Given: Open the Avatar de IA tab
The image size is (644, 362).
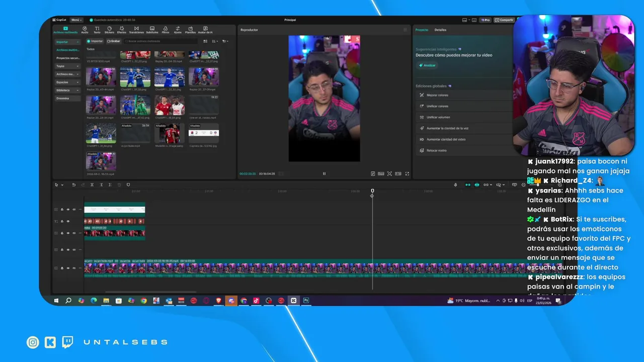Looking at the screenshot, I should (205, 30).
